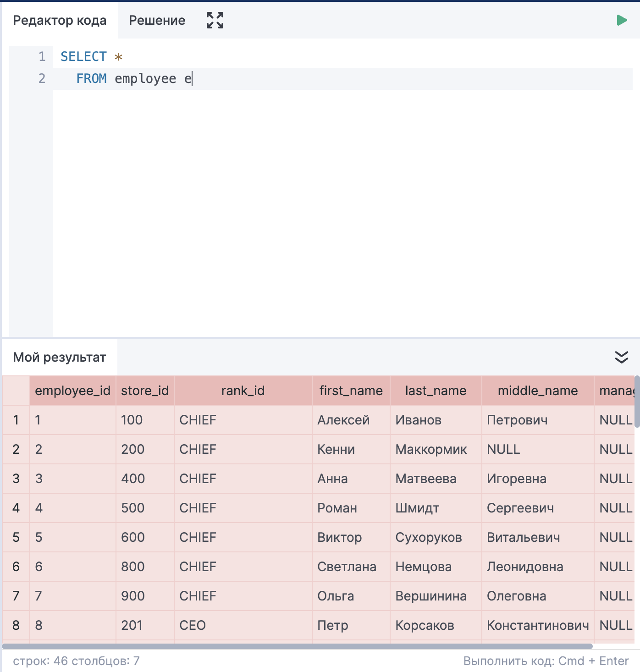Expand the editor to fullscreen
This screenshot has height=672, width=640.
point(215,20)
